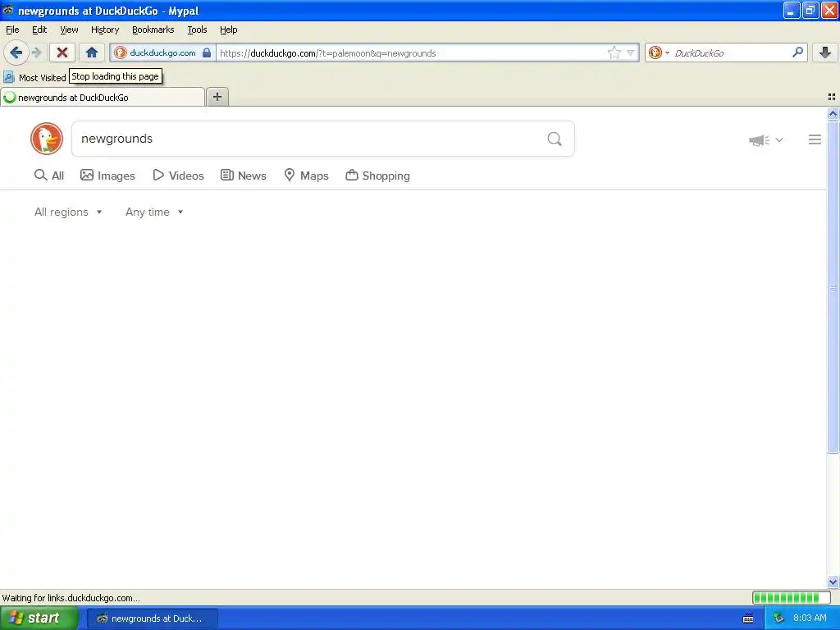The width and height of the screenshot is (840, 630).
Task: Select newgrounds at Duck... taskbar button
Action: coord(152,619)
